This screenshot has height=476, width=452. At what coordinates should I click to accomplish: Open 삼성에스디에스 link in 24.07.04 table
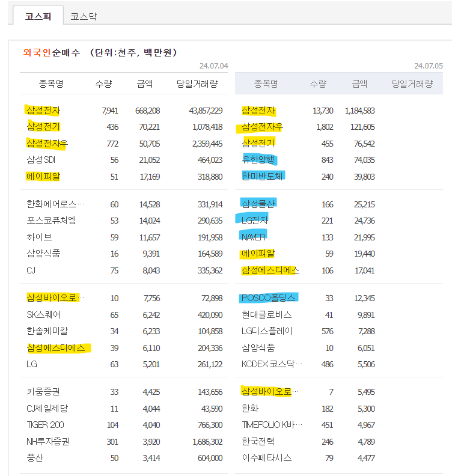coord(55,347)
